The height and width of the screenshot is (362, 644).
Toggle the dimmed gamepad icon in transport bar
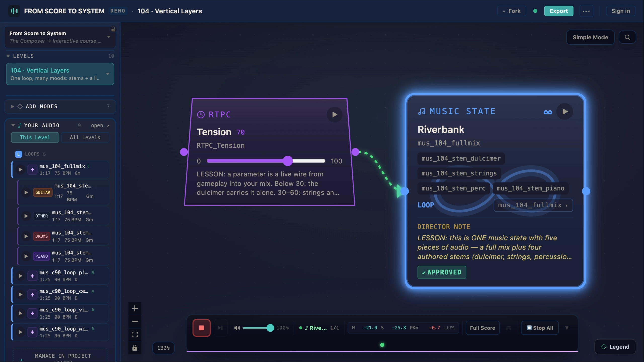[x=509, y=328]
